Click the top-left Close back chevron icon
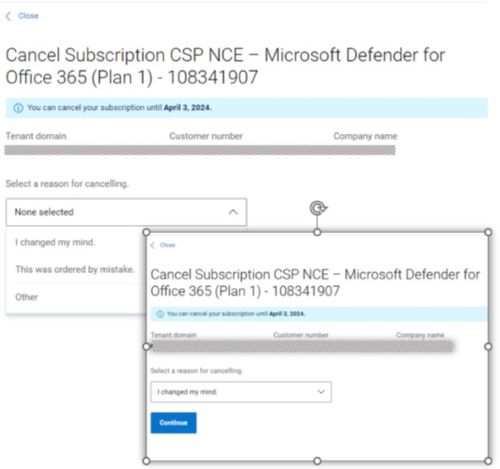 click(x=8, y=16)
